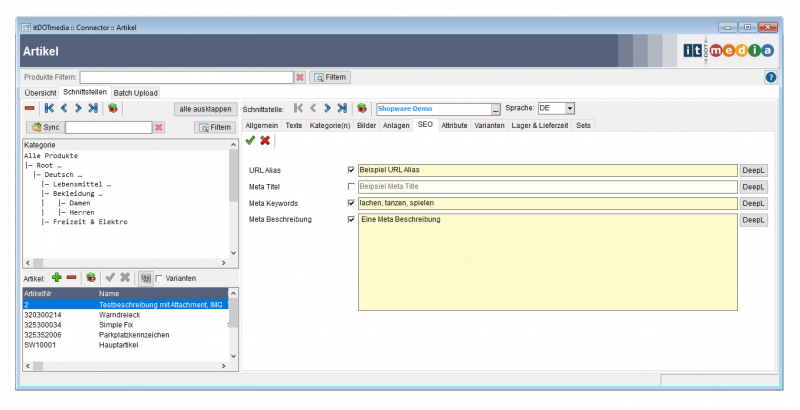Click refresh icon next to Schnittstelle navigation
This screenshot has width=800, height=410.
(362, 108)
